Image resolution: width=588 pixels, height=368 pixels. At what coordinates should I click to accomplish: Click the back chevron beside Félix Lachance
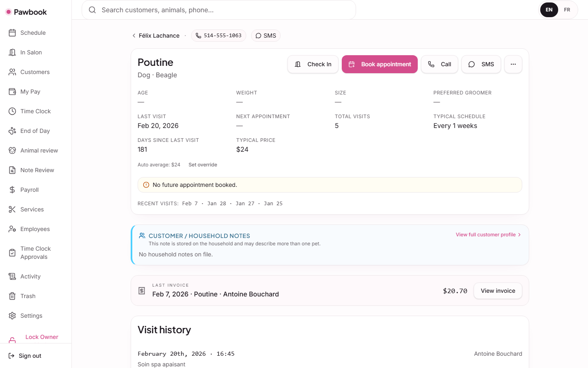click(x=134, y=36)
